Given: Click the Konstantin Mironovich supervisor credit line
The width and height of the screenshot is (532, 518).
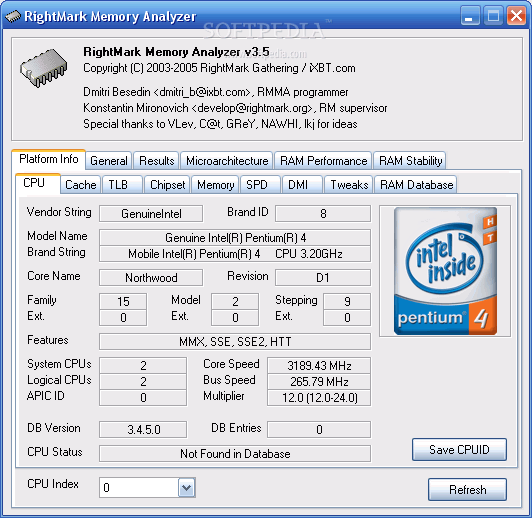Looking at the screenshot, I should pos(235,108).
